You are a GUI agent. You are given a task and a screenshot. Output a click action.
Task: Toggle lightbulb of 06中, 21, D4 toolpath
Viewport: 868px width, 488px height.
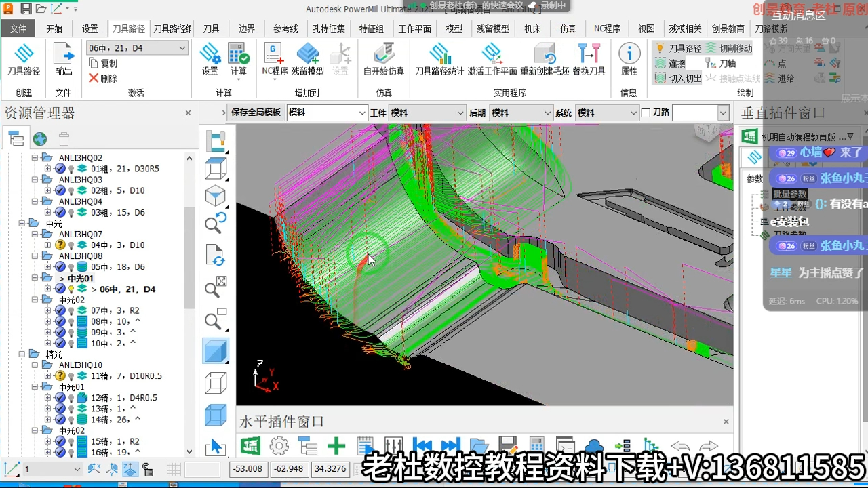71,289
